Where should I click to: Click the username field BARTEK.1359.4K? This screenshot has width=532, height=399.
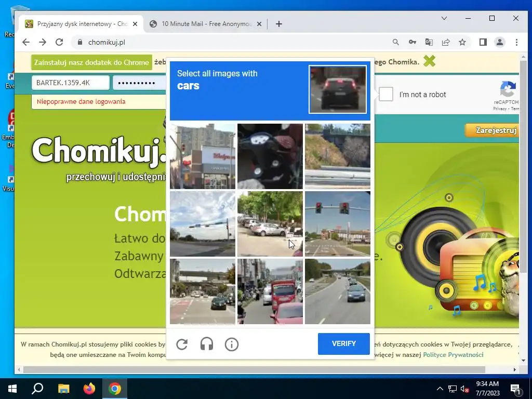(x=71, y=83)
